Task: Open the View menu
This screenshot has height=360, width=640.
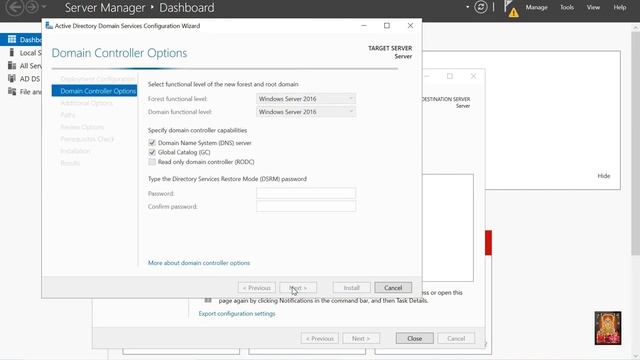Action: 593,7
